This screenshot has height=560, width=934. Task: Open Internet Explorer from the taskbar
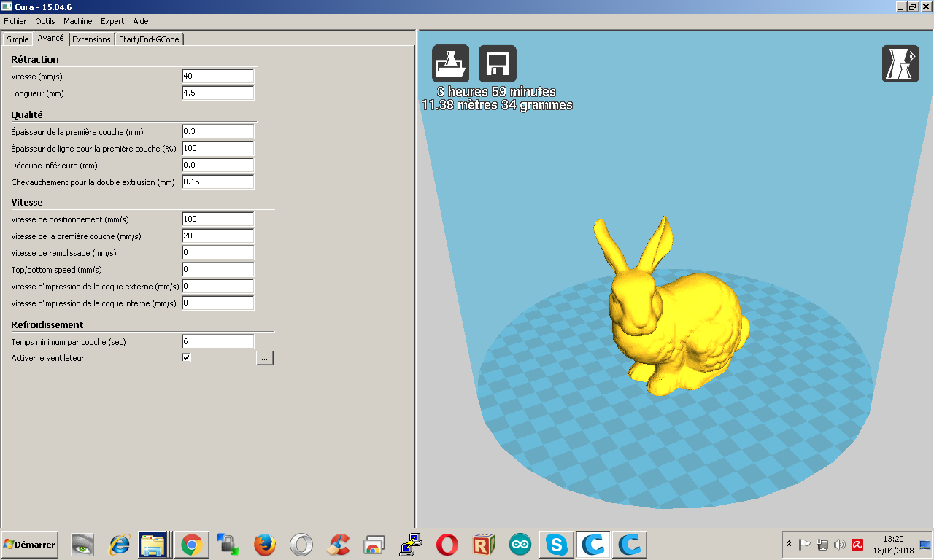coord(119,545)
